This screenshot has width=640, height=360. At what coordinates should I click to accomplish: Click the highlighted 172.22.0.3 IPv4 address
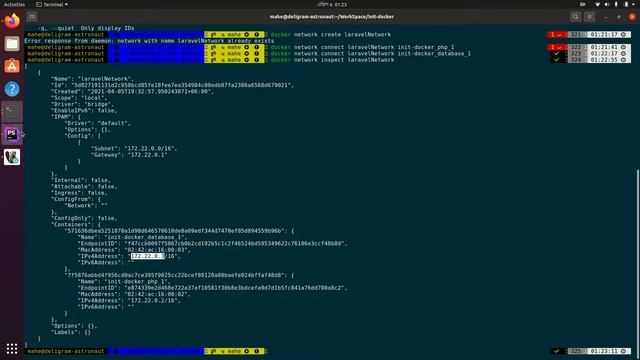(x=147, y=256)
